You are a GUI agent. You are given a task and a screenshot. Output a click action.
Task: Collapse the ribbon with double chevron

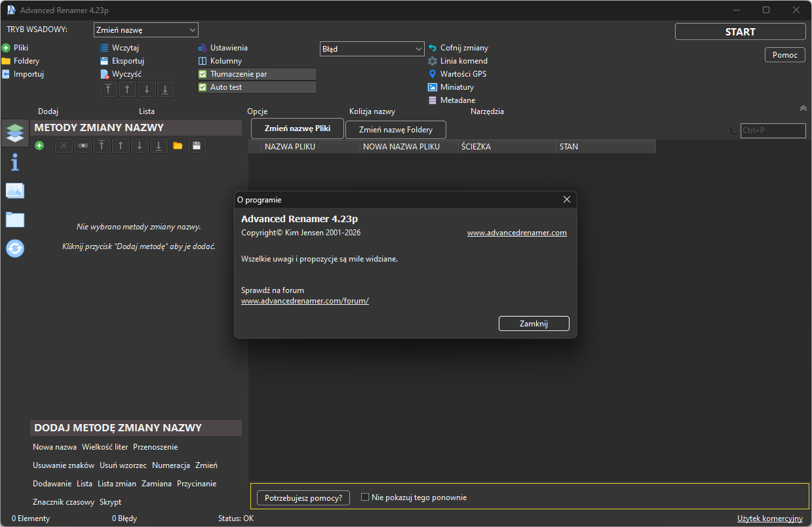(x=803, y=108)
